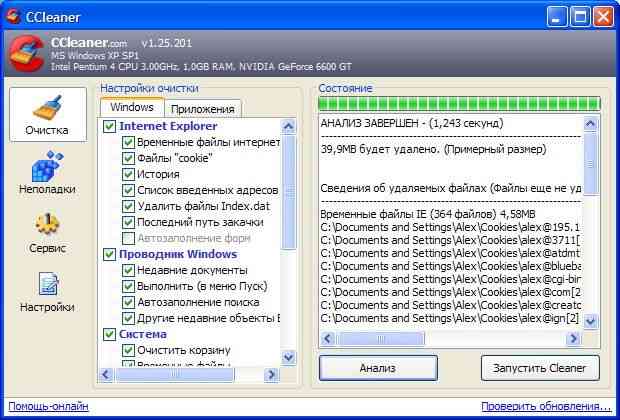Select cookie path line alex@atdmt
Viewport: 620px width, 420px height.
point(450,254)
